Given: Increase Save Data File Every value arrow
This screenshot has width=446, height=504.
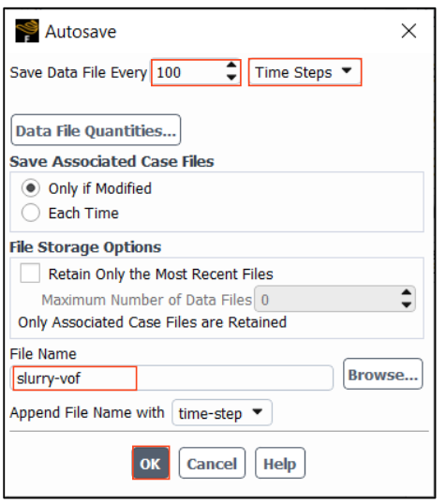Looking at the screenshot, I should click(231, 66).
